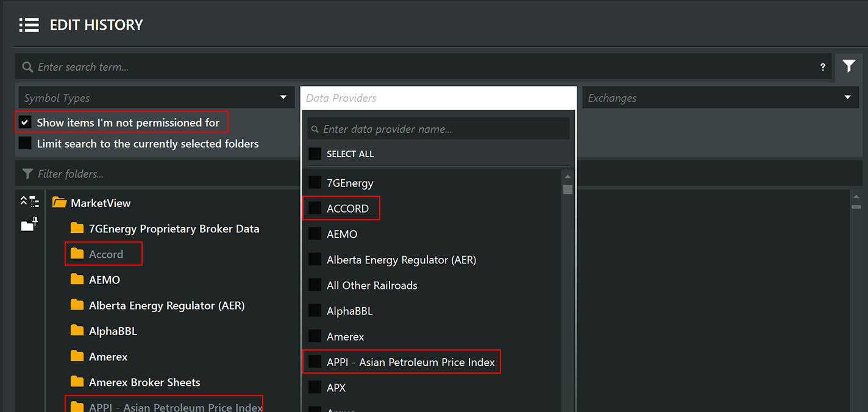Select Alberta Energy Regulator (AER) folder
Screen dimensions: 868x412
166,305
